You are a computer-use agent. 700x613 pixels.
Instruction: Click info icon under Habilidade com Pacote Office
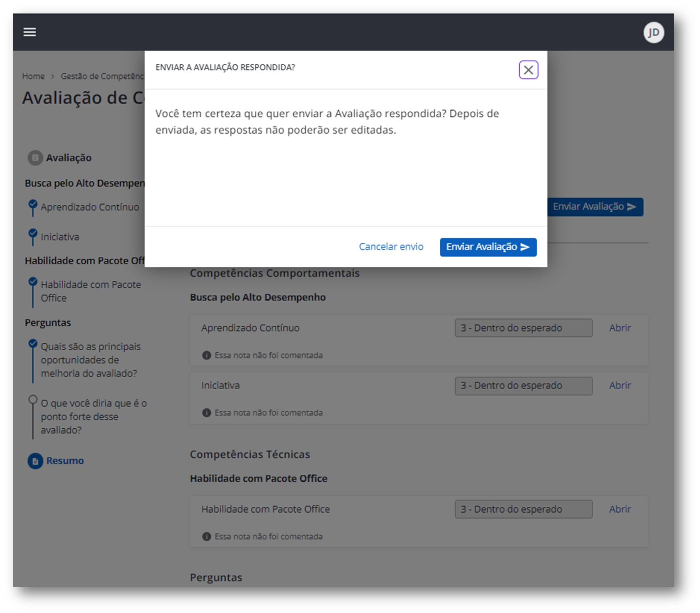(x=207, y=537)
